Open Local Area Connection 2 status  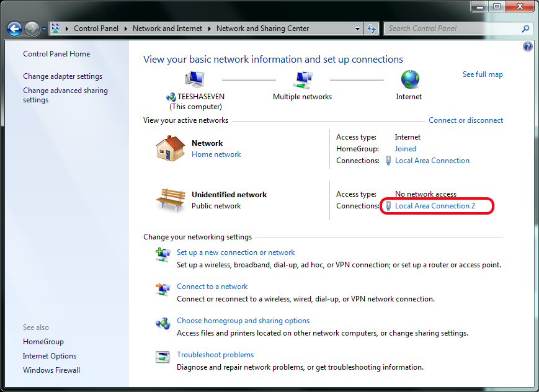pyautogui.click(x=435, y=206)
